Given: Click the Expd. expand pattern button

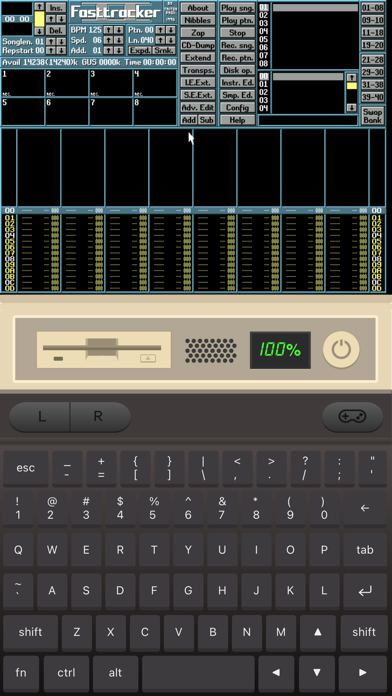Looking at the screenshot, I should pyautogui.click(x=140, y=50).
